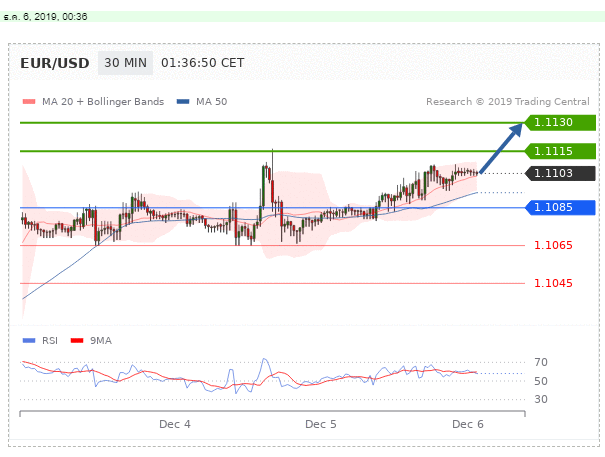Click the 1.1085 pivot price tag
This screenshot has height=457, width=605.
click(x=560, y=208)
